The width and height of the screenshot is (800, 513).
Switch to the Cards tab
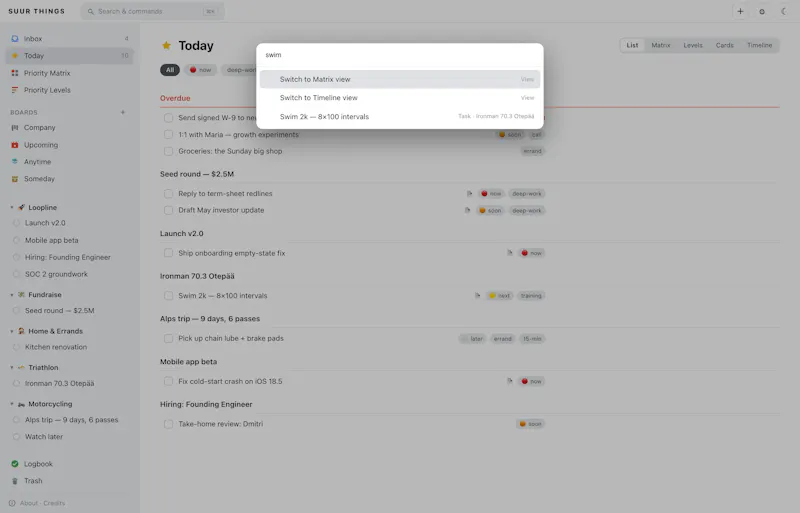(x=724, y=45)
